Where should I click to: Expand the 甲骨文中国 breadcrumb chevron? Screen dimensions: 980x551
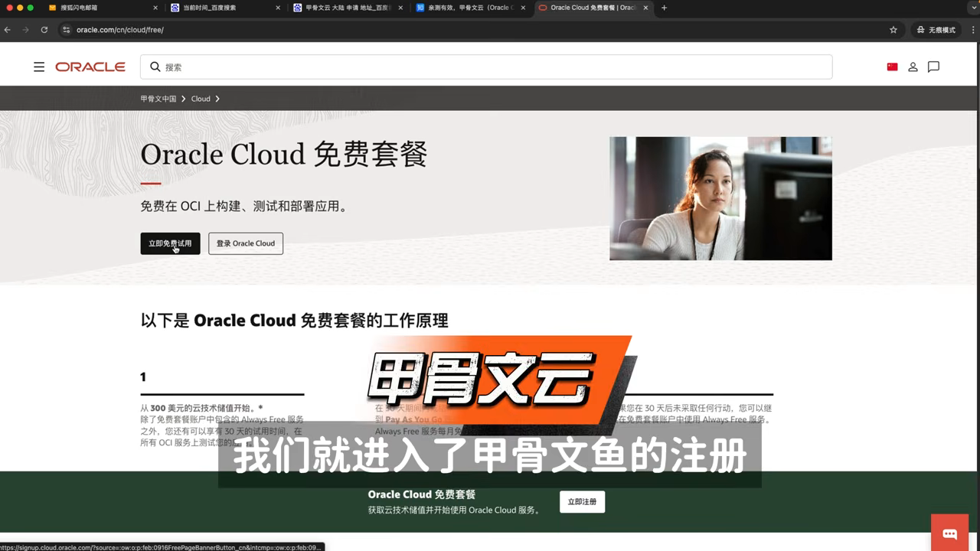(184, 99)
